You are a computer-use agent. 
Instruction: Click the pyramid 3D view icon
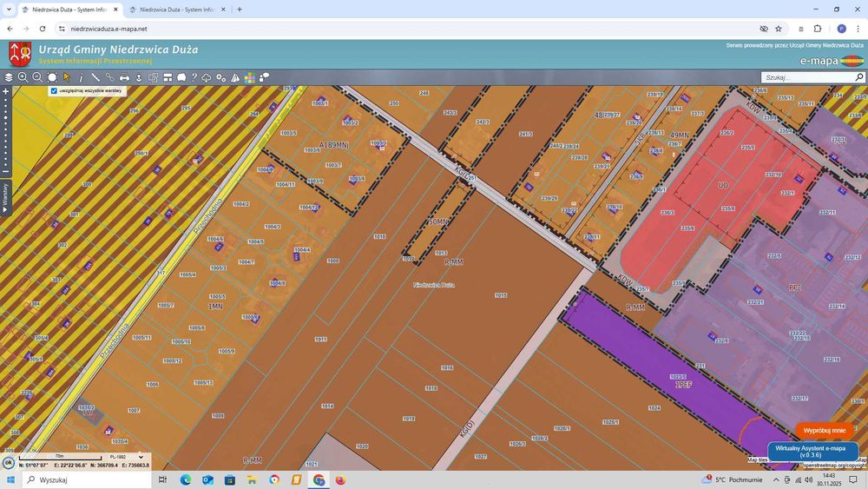coord(235,77)
